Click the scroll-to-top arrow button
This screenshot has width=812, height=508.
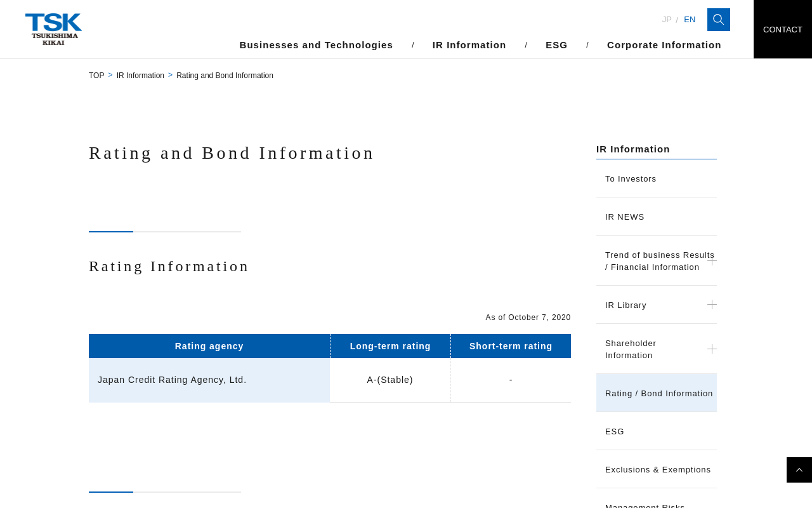pos(799,470)
